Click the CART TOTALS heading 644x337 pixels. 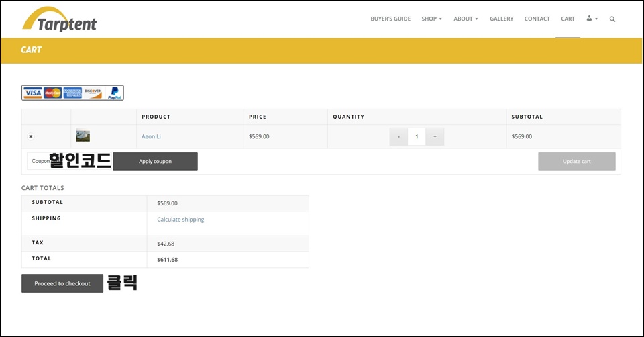coord(43,188)
